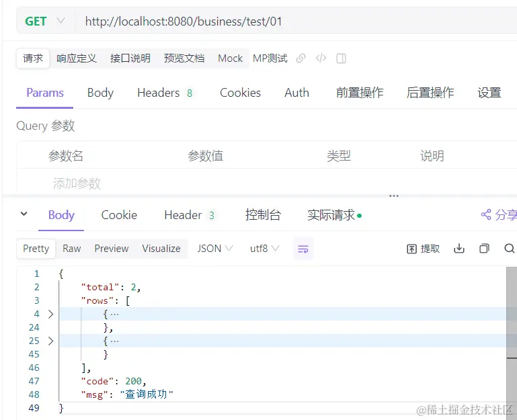Viewport: 517px width, 420px height.
Task: Open the MP测试 tab
Action: (270, 58)
